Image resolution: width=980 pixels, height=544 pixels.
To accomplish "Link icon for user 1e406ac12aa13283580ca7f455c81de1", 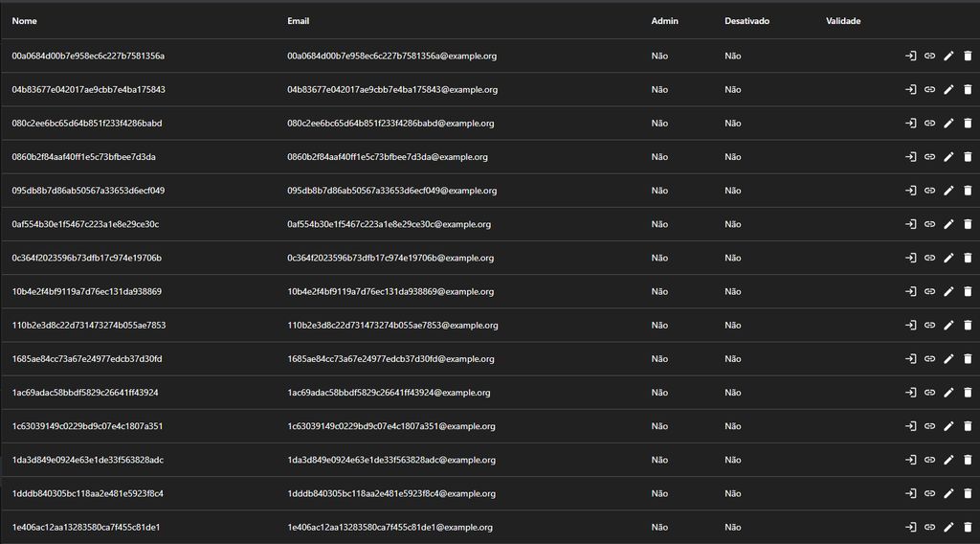I will [930, 527].
